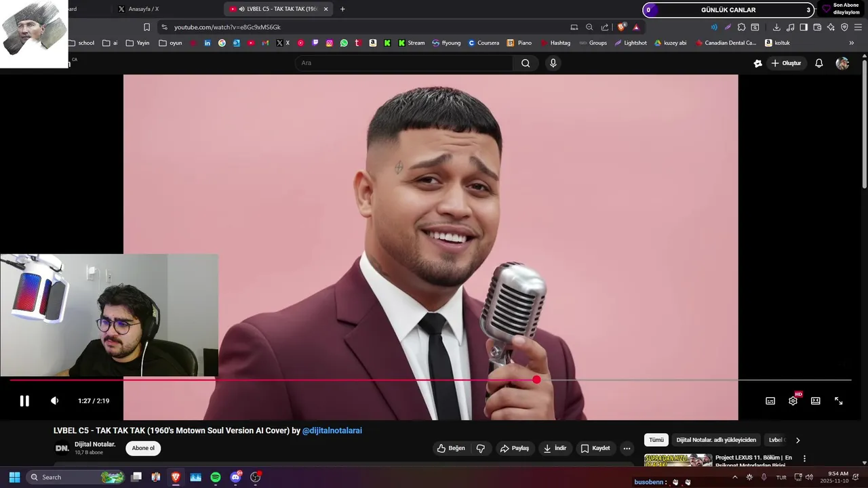The image size is (868, 488).
Task: Open a new browser tab
Action: tap(342, 9)
